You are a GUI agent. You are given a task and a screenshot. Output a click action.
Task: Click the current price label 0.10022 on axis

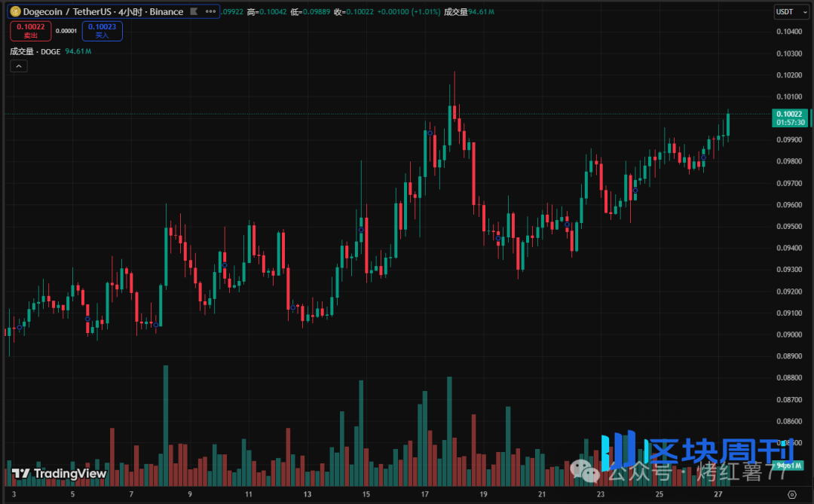click(x=790, y=114)
